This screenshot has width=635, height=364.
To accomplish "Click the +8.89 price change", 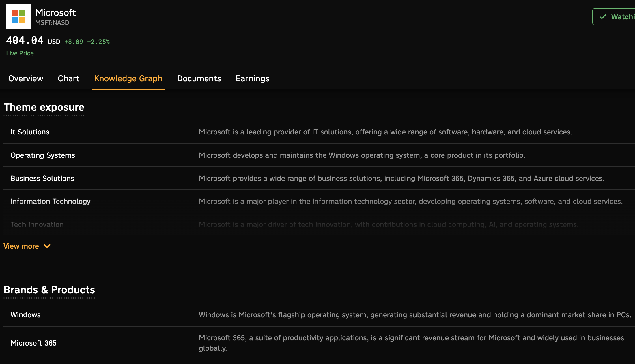I will (74, 42).
